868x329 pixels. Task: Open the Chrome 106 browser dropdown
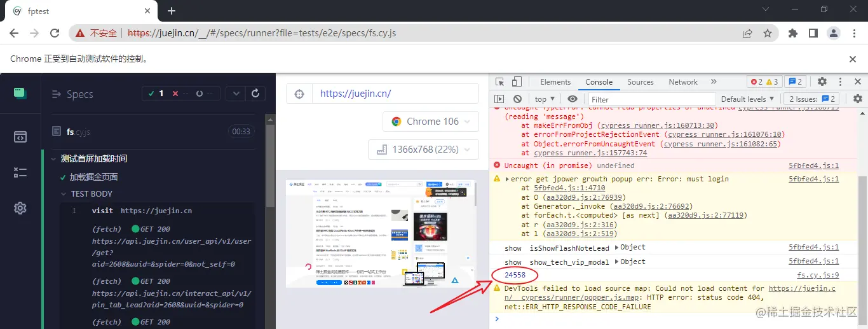[431, 121]
